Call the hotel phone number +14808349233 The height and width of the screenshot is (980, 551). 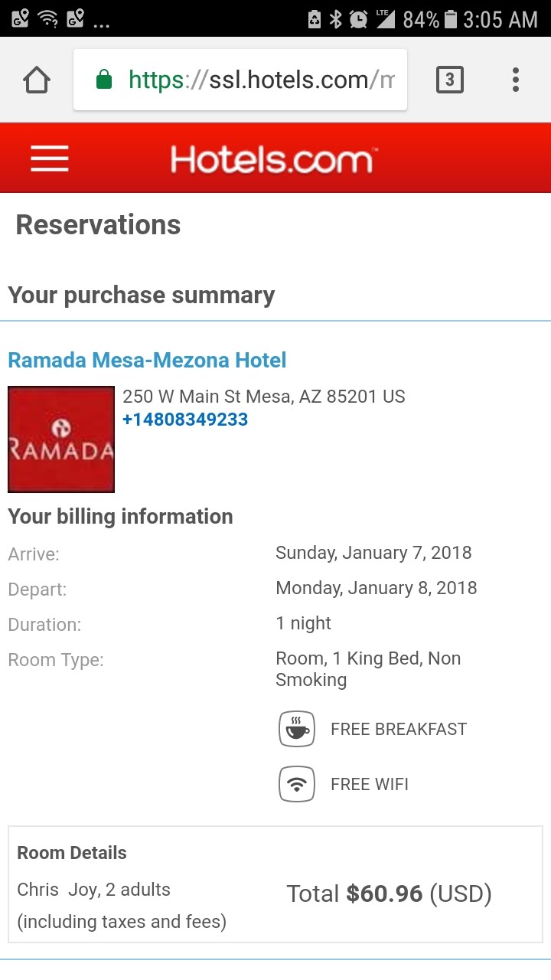[x=185, y=420]
